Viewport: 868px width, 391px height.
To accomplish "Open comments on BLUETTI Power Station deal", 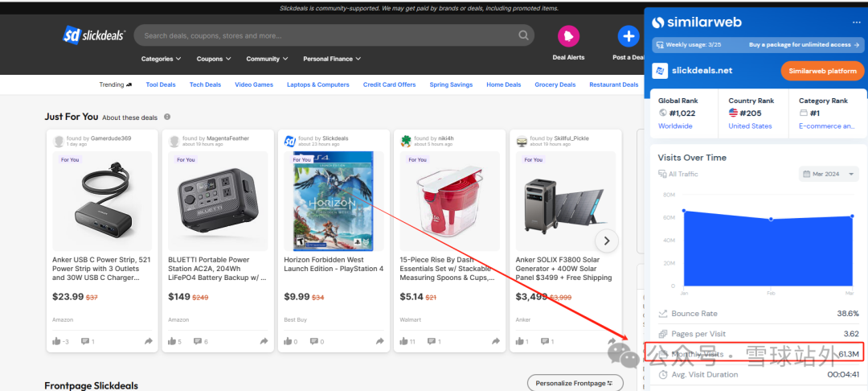I will click(198, 342).
